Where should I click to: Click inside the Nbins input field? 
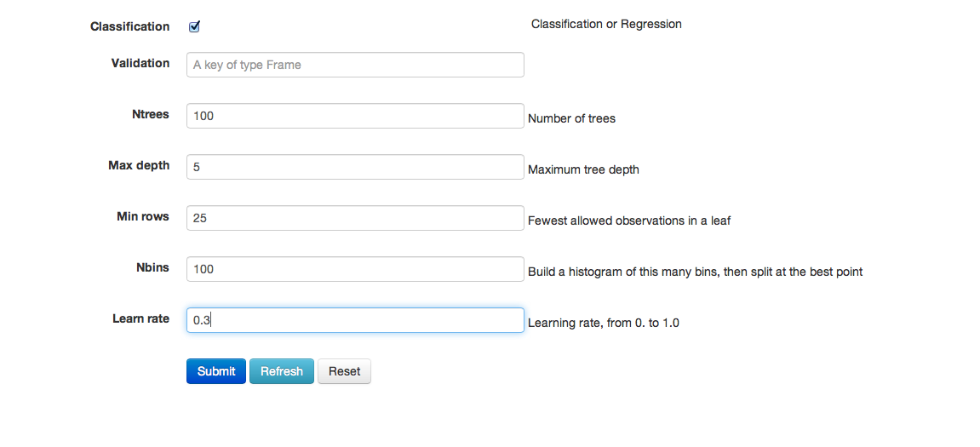coord(355,269)
